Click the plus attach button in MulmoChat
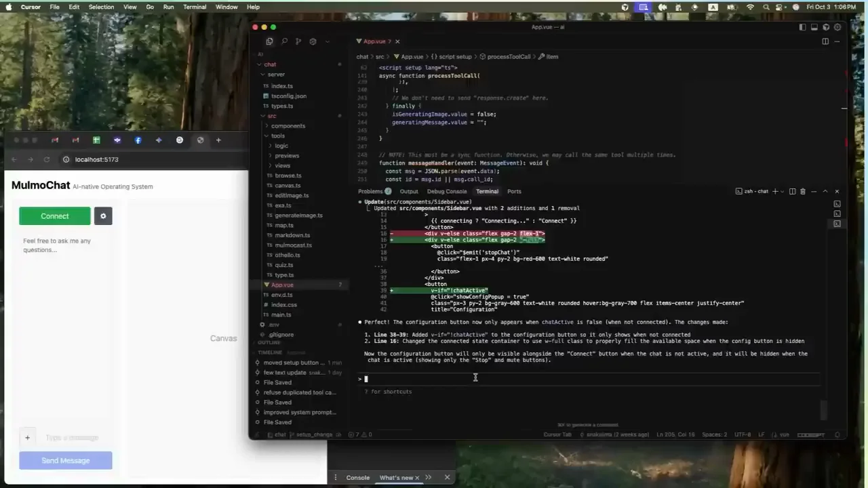 point(27,438)
